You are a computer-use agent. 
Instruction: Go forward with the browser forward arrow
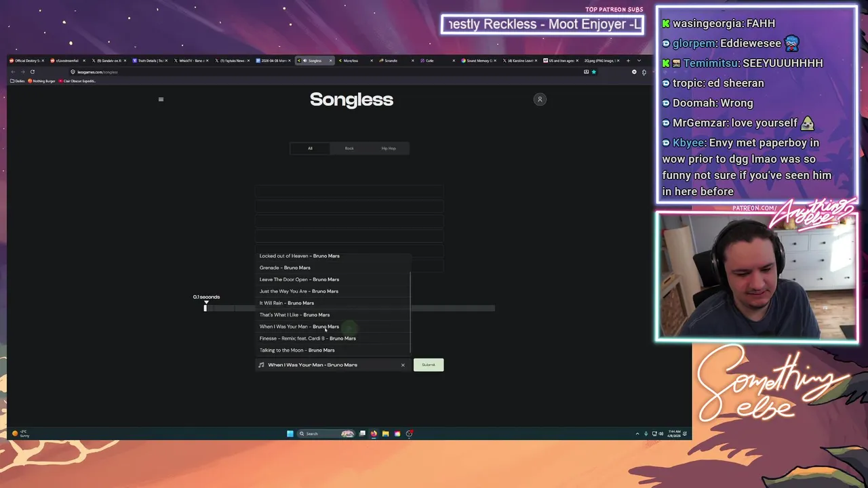pos(22,72)
